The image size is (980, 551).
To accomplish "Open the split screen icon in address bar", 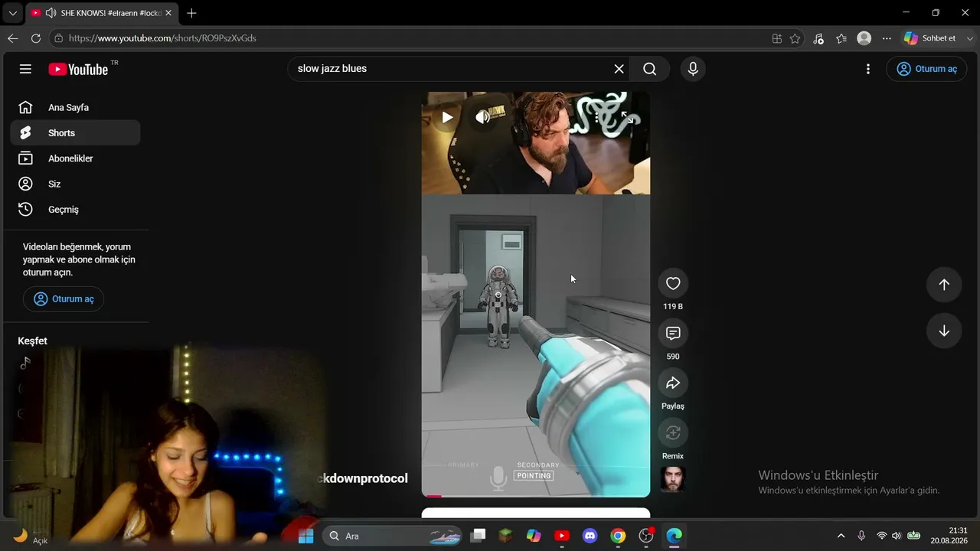I will [777, 38].
